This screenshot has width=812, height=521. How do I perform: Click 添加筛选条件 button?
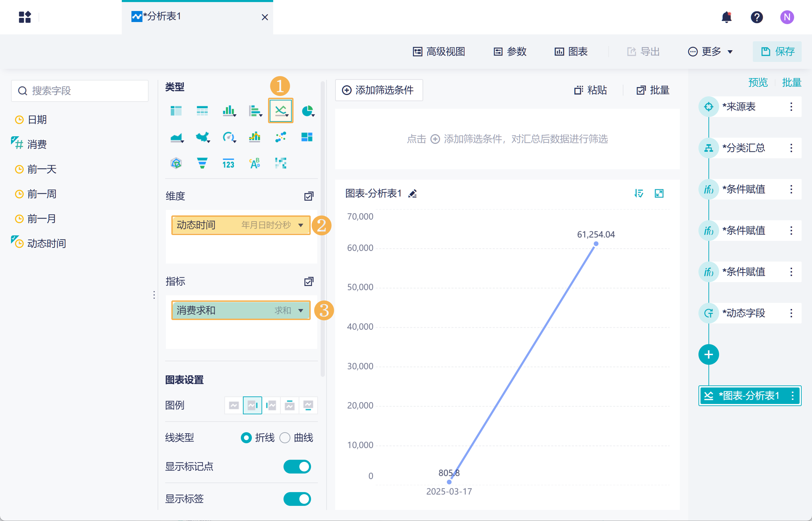click(x=378, y=90)
